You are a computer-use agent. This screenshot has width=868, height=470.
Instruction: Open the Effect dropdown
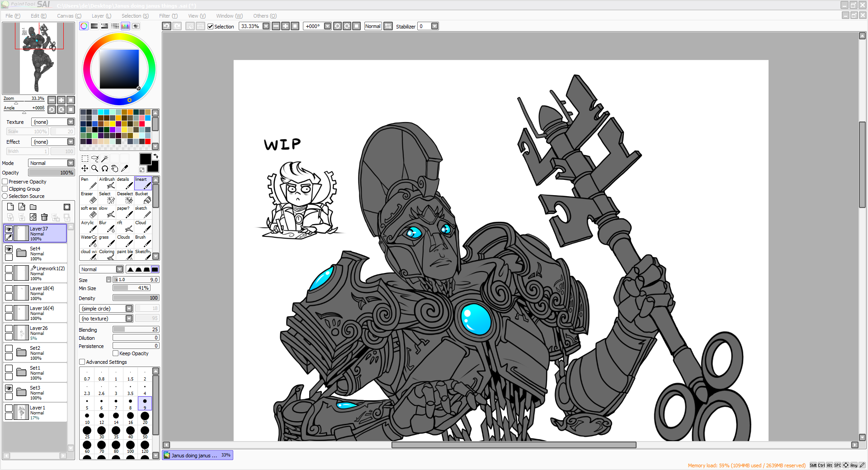(x=53, y=142)
